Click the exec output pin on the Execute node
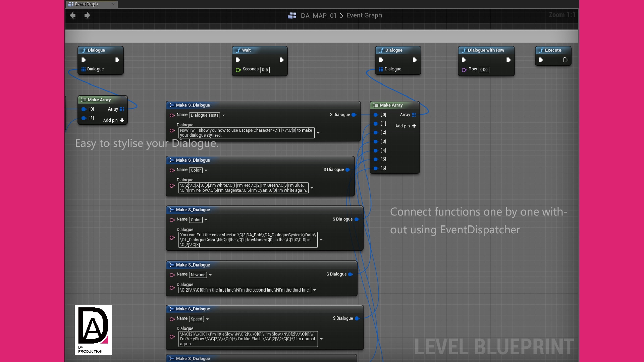Screen dimensions: 644x362 tap(566, 60)
